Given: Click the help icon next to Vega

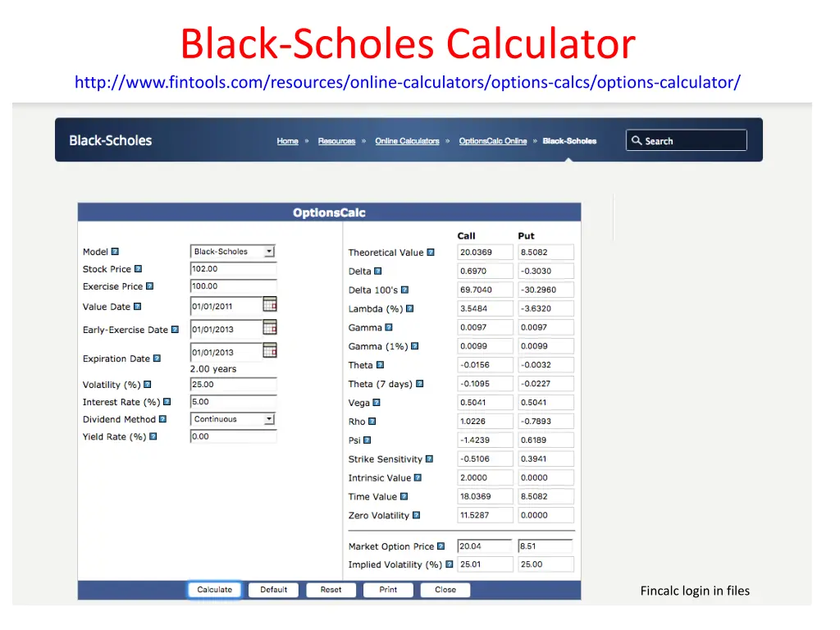Looking at the screenshot, I should pyautogui.click(x=377, y=402).
